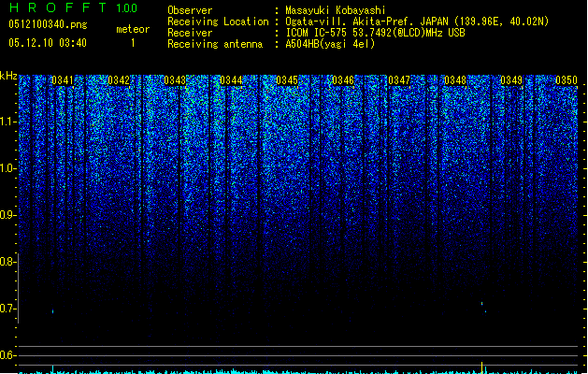Click the meteor count label
588x374 pixels.
133,29
